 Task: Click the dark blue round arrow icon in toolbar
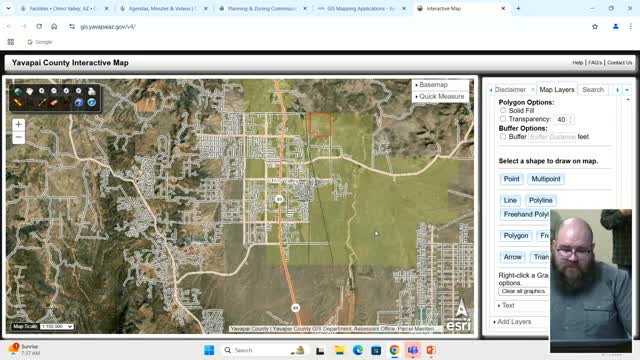pyautogui.click(x=79, y=102)
